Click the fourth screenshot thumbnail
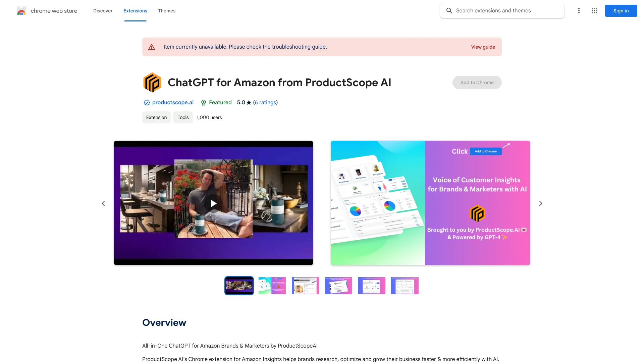Viewport: 644px width, 362px height. [338, 286]
